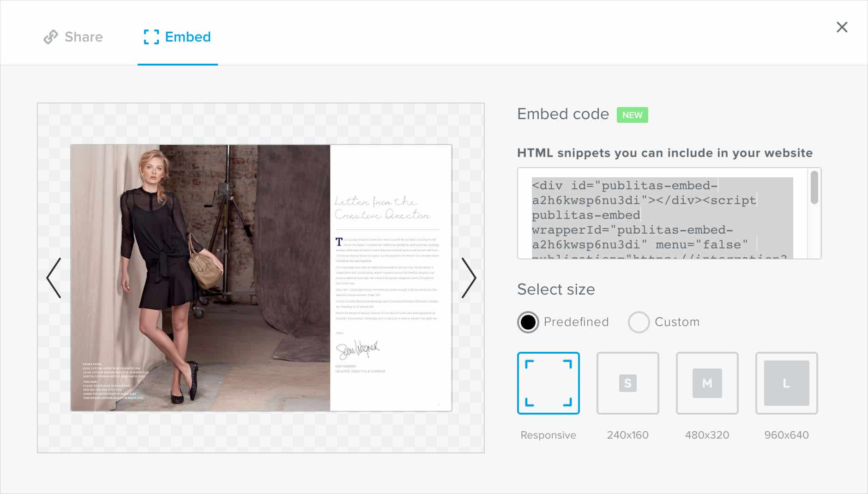868x494 pixels.
Task: Advance to next spread with right arrow
Action: pos(470,277)
